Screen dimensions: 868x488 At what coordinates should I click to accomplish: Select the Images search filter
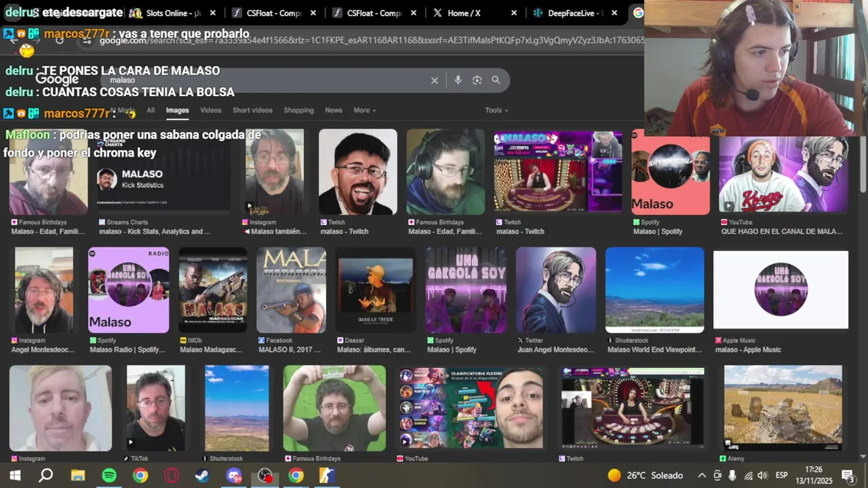tap(177, 110)
